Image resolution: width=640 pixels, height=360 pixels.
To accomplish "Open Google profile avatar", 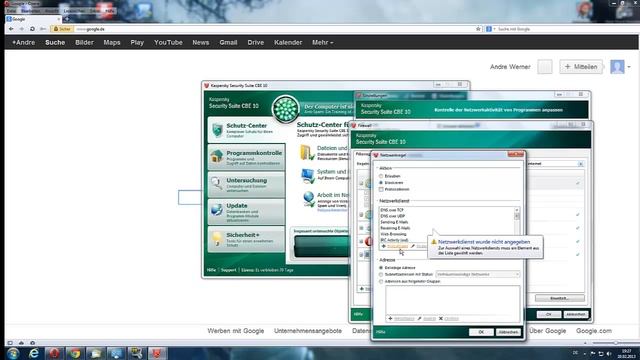I will tap(617, 67).
